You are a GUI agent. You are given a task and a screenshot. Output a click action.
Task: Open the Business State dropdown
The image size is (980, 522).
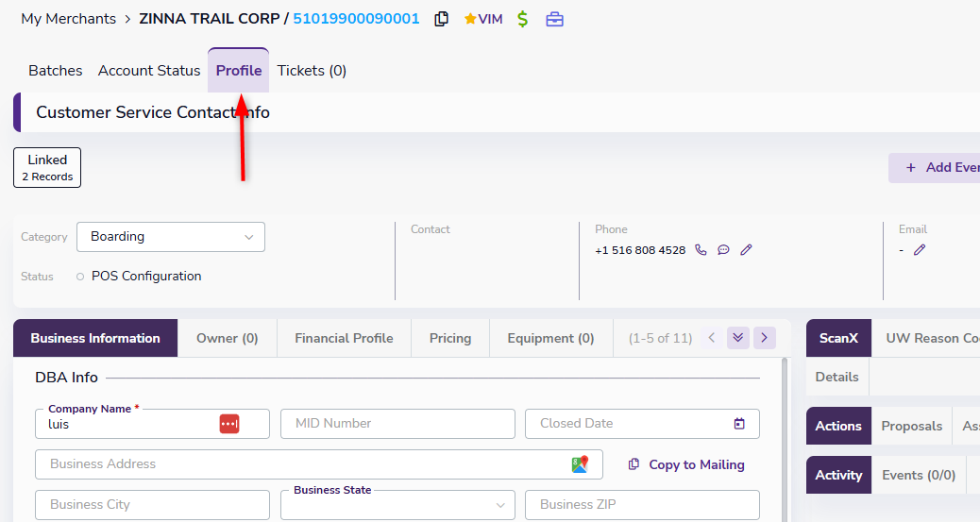pyautogui.click(x=397, y=505)
